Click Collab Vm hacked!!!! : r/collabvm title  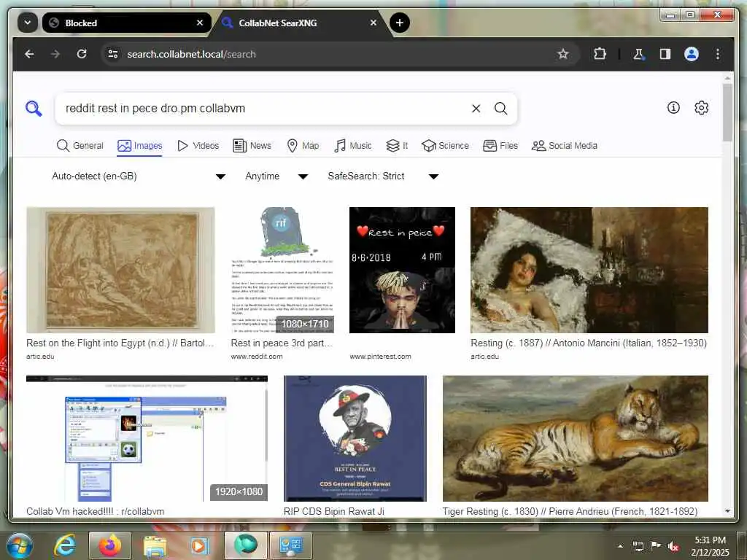pos(96,512)
